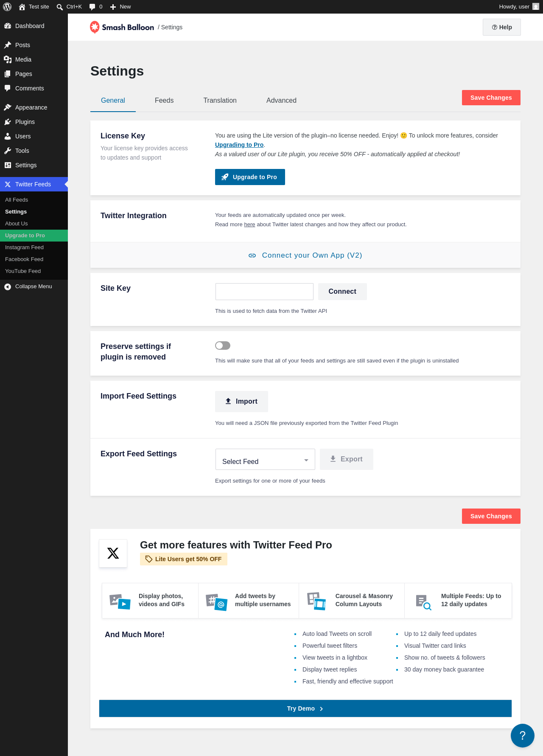
Task: Switch to the Feeds tab
Action: [164, 101]
